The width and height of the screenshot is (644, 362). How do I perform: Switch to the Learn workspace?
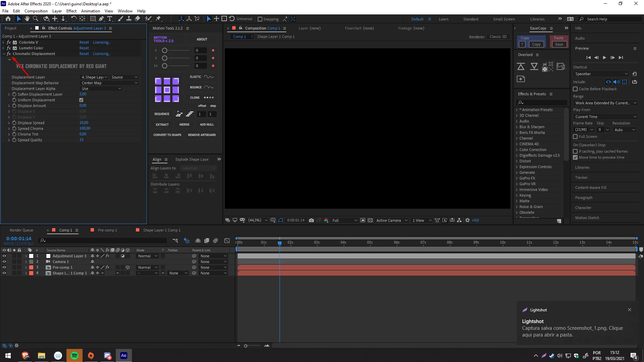coord(443,19)
